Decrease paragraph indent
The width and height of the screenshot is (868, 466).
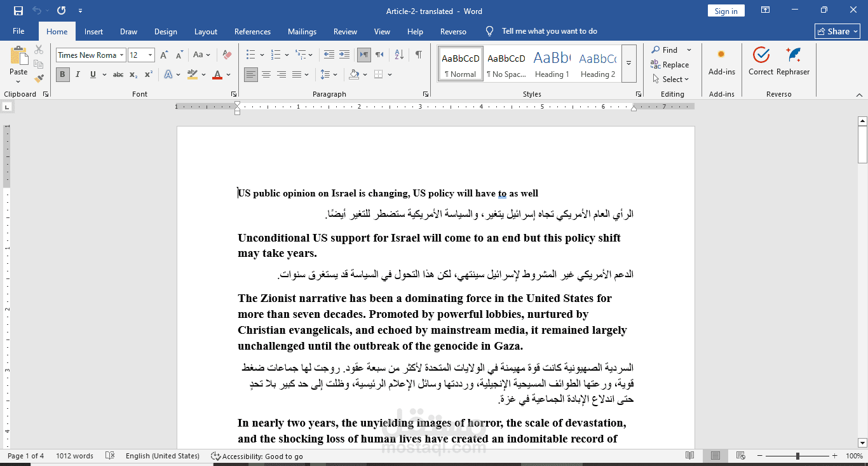click(329, 55)
